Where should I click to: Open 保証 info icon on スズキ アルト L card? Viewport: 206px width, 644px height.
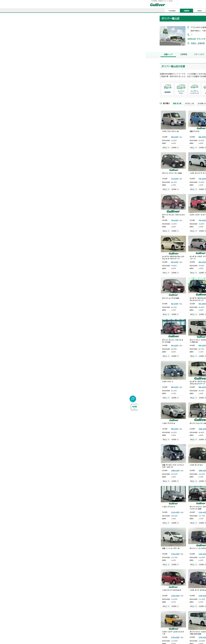[166, 398]
